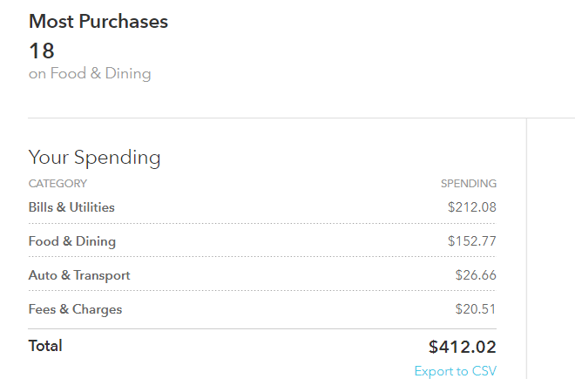This screenshot has width=575, height=392.
Task: Click the Total row label
Action: [45, 346]
